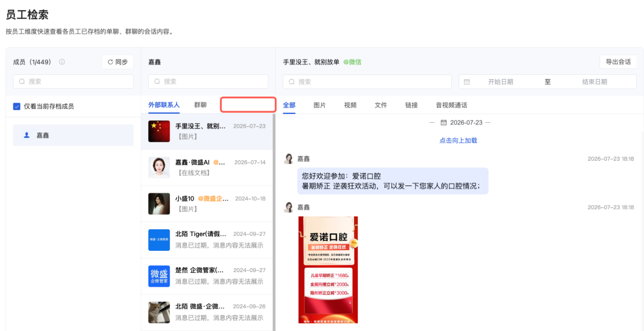
Task: Click the 点击向上加载 link
Action: pos(458,140)
